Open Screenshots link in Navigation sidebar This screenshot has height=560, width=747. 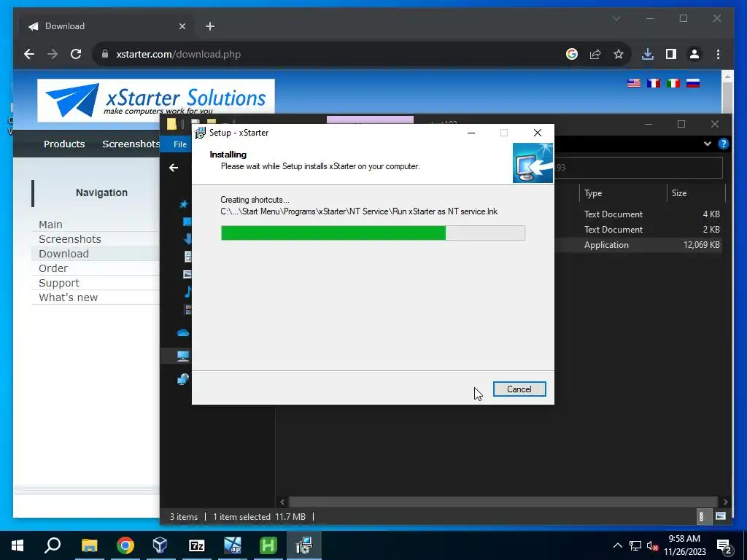pos(69,239)
